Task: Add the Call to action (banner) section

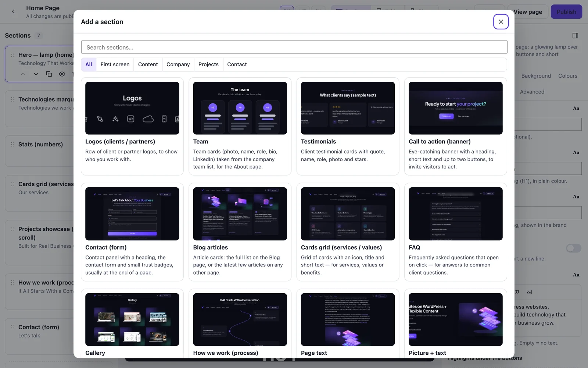Action: click(456, 126)
